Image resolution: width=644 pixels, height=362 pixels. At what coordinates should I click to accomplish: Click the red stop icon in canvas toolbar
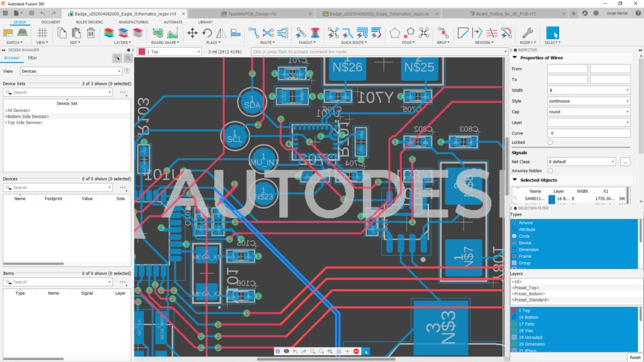point(356,351)
